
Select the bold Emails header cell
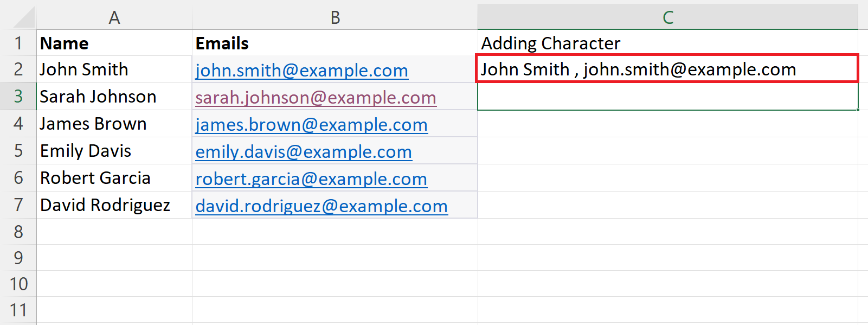coord(335,43)
